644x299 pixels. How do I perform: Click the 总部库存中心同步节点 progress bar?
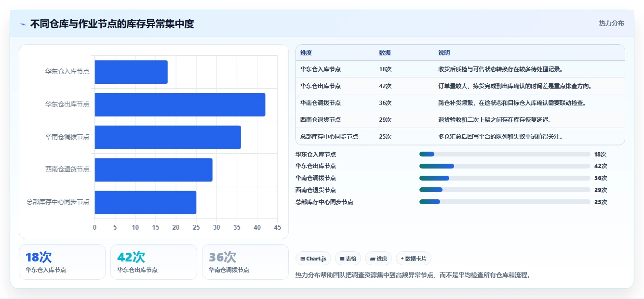point(505,202)
